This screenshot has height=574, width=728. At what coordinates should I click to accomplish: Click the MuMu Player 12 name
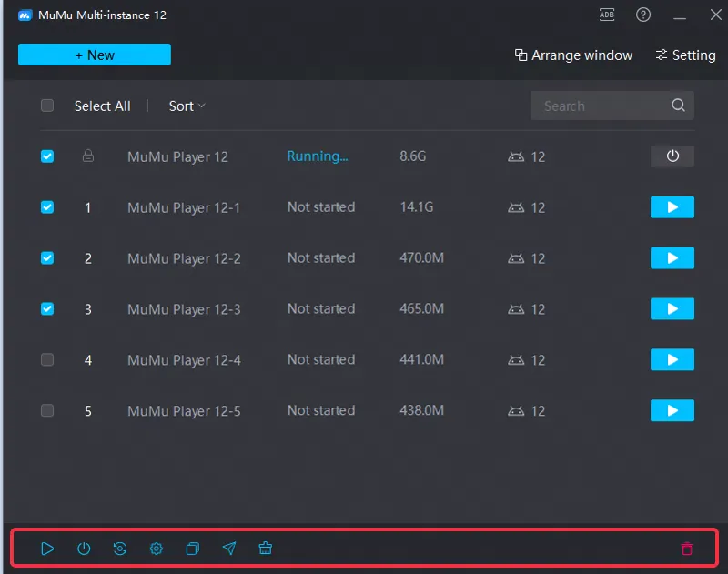(x=177, y=156)
